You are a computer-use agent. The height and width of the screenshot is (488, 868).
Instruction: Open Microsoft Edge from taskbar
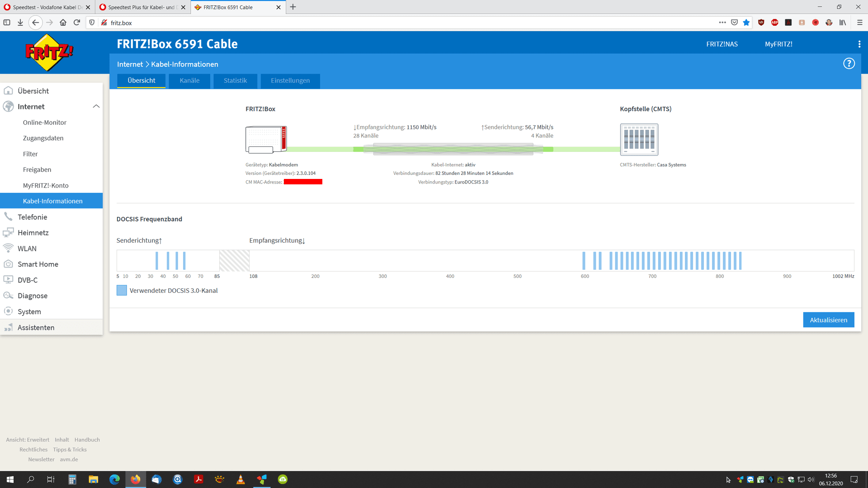114,479
